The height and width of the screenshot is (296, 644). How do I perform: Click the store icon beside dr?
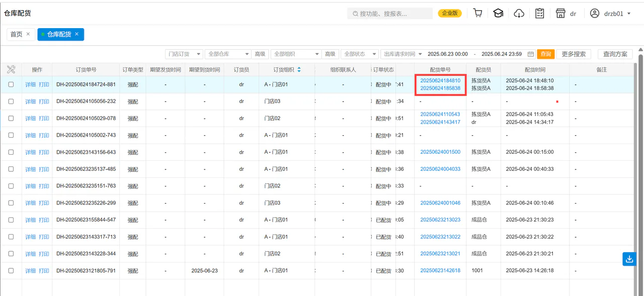(x=560, y=14)
